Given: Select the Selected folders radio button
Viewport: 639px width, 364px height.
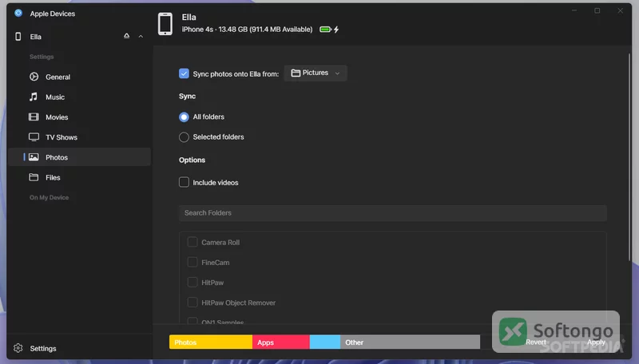Looking at the screenshot, I should pos(184,136).
